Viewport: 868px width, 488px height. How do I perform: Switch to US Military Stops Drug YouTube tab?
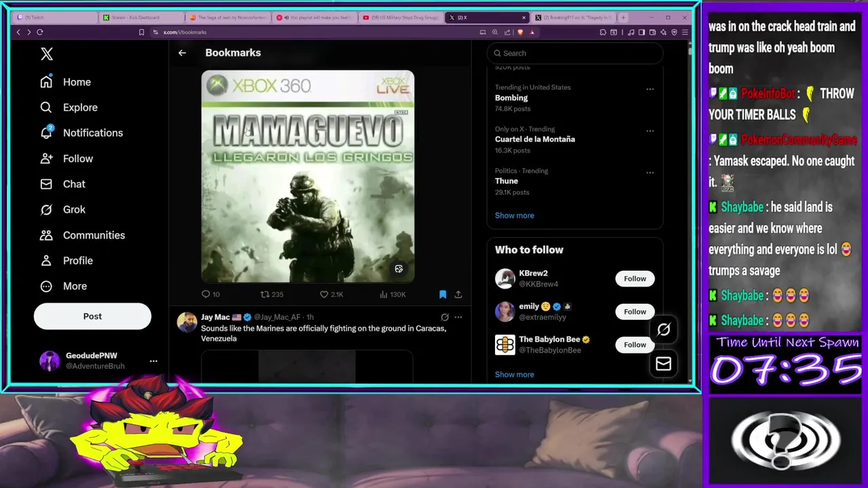tap(400, 18)
